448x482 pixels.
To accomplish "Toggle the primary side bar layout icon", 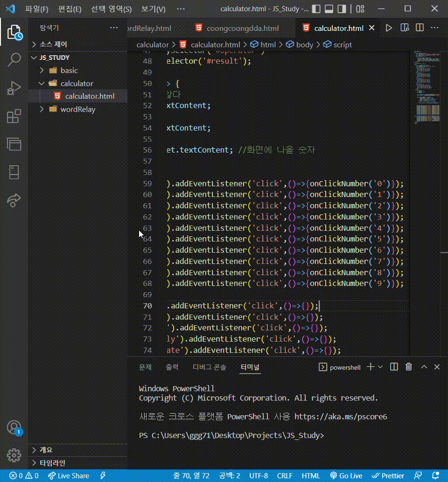I will tap(316, 9).
